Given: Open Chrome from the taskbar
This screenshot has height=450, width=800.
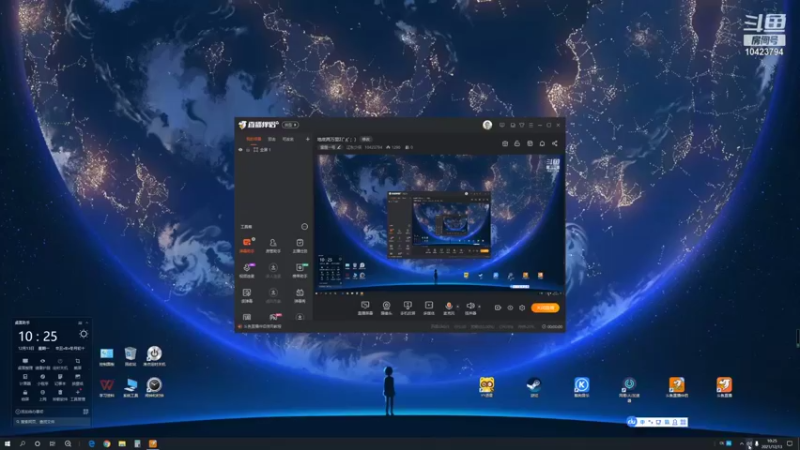Looking at the screenshot, I should 107,444.
